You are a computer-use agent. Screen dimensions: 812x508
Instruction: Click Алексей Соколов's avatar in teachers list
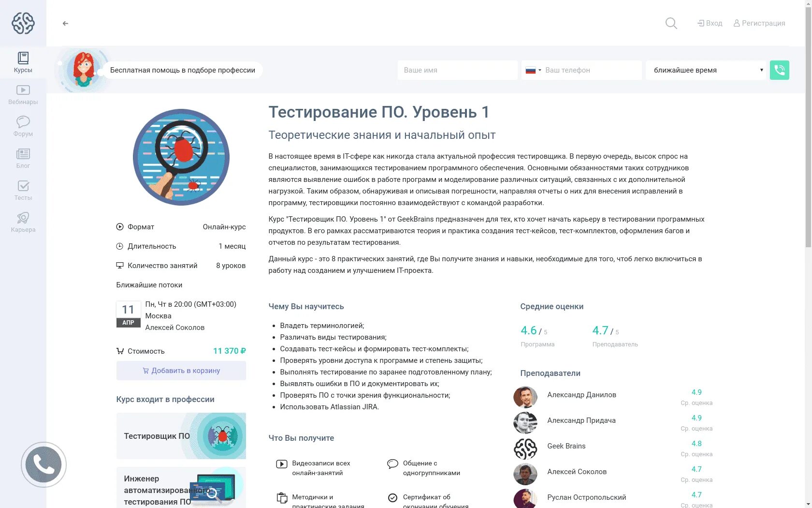[525, 474]
